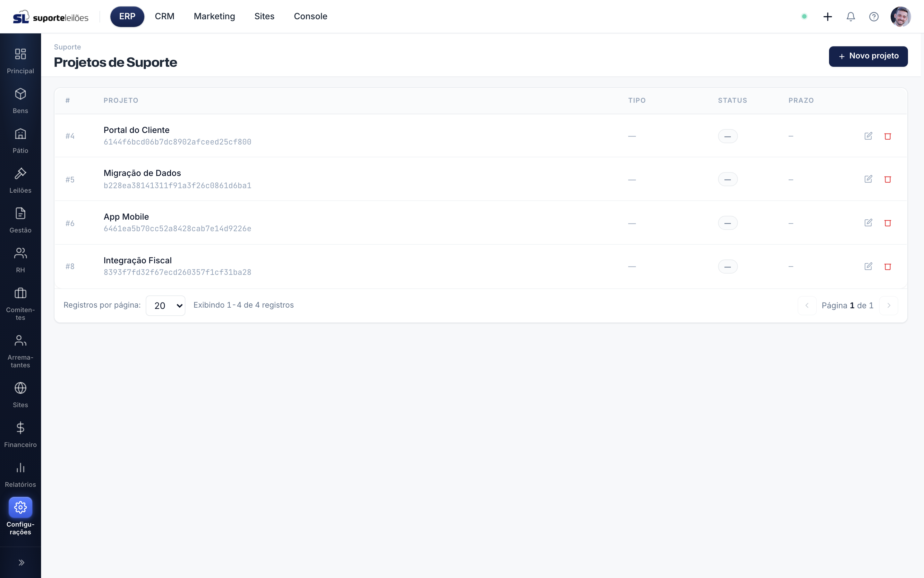Delete the Migração de Dados project
The width and height of the screenshot is (924, 578).
pyautogui.click(x=888, y=179)
